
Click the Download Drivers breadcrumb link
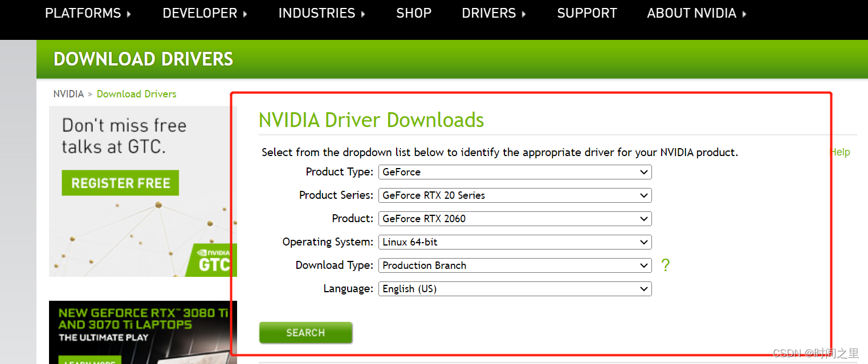(x=136, y=94)
